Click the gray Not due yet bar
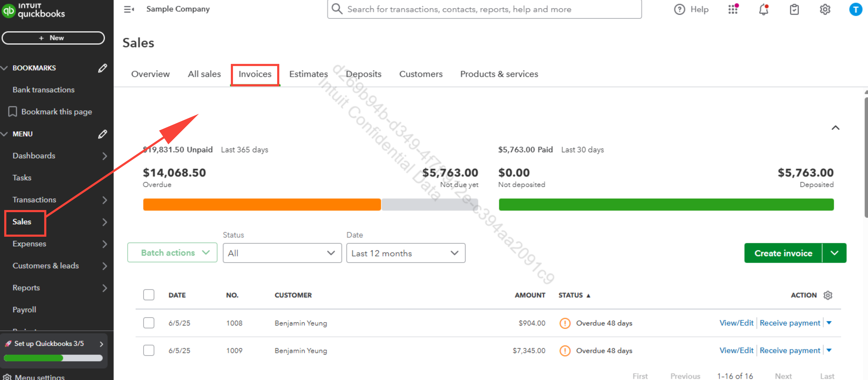Viewport: 868px width, 380px height. [430, 205]
